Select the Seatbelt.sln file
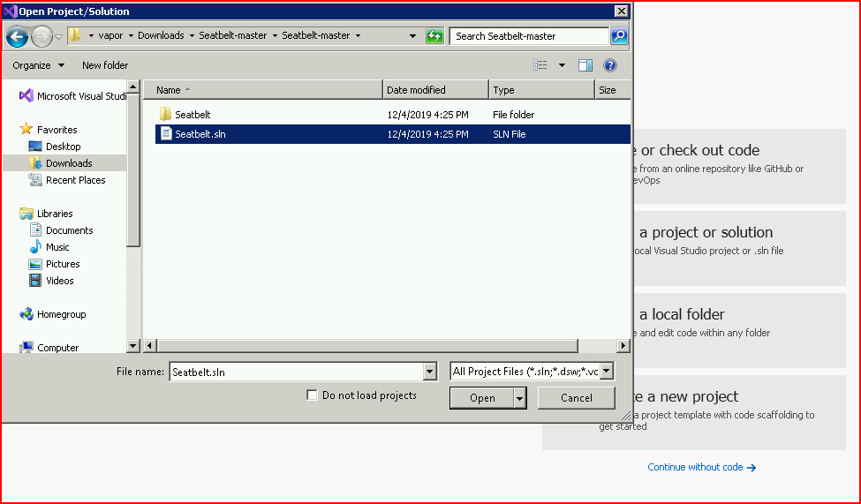861x504 pixels. 393,134
